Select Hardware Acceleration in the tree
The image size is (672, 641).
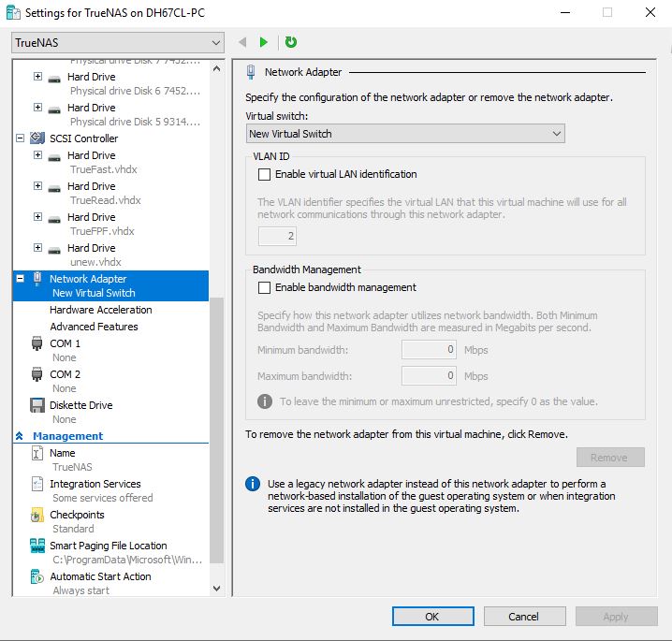pyautogui.click(x=100, y=310)
